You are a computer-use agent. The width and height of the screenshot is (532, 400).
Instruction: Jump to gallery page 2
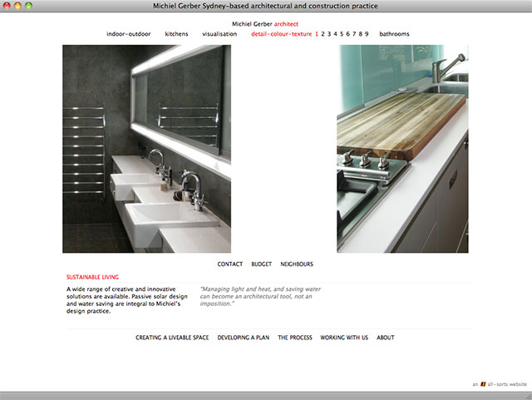tap(323, 34)
